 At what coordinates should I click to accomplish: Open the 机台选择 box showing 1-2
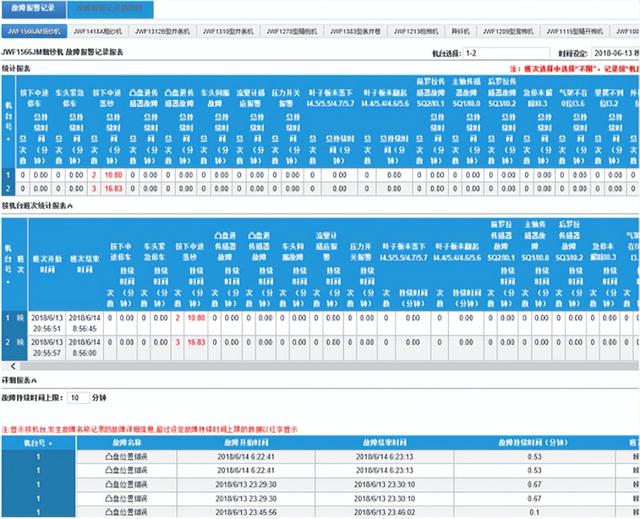pyautogui.click(x=506, y=53)
